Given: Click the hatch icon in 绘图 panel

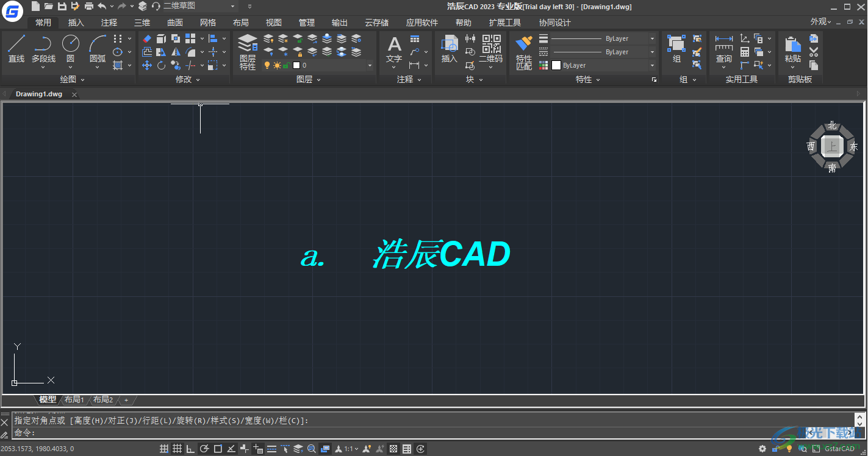Looking at the screenshot, I should [x=118, y=65].
